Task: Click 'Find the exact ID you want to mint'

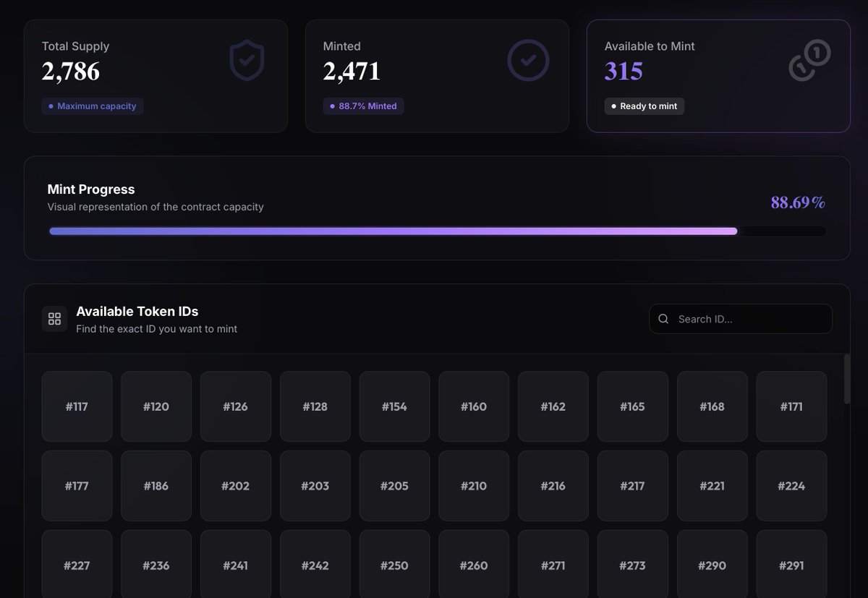Action: pos(157,329)
